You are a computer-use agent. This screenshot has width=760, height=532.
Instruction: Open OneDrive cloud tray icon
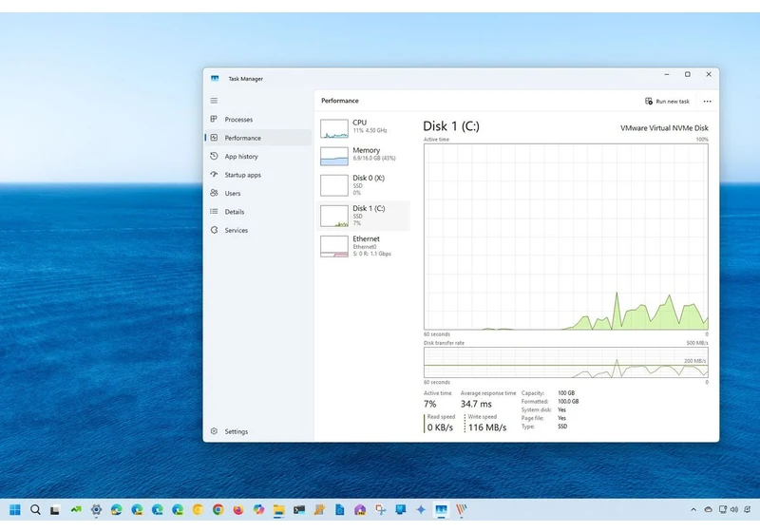pos(708,510)
